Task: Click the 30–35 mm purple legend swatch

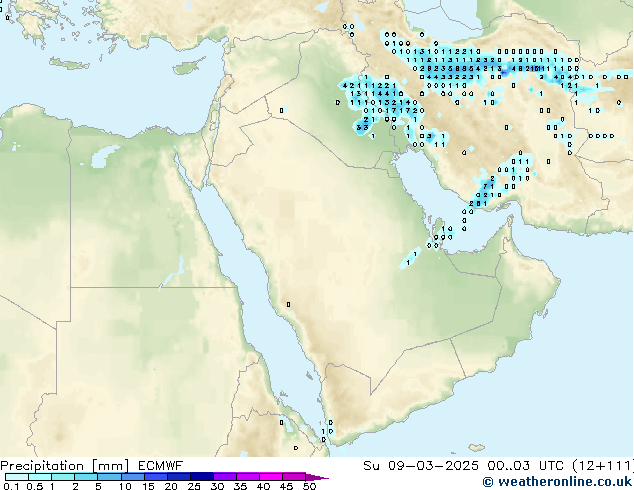Action: (224, 477)
